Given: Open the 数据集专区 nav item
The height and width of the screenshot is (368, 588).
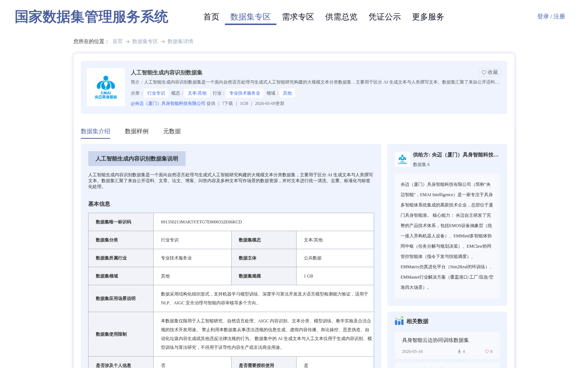Looking at the screenshot, I should pos(251,17).
